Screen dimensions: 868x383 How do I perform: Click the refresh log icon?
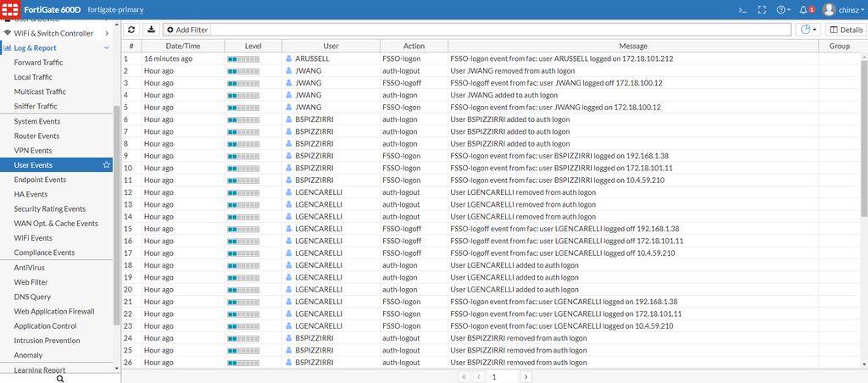[x=131, y=30]
